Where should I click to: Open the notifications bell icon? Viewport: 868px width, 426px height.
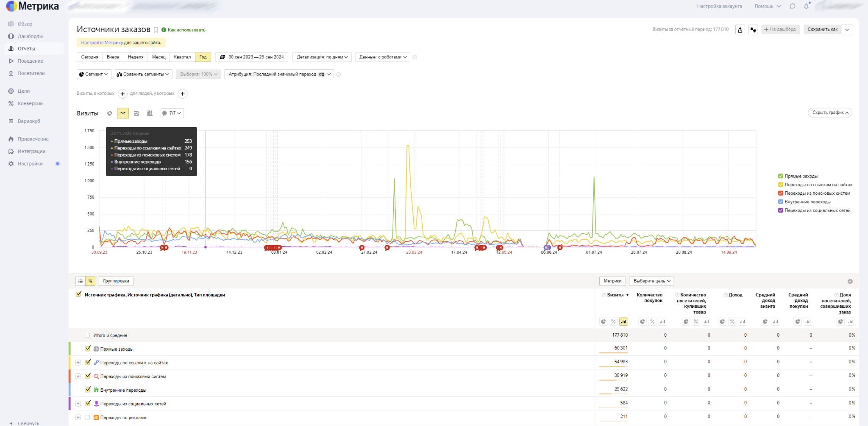pos(806,6)
